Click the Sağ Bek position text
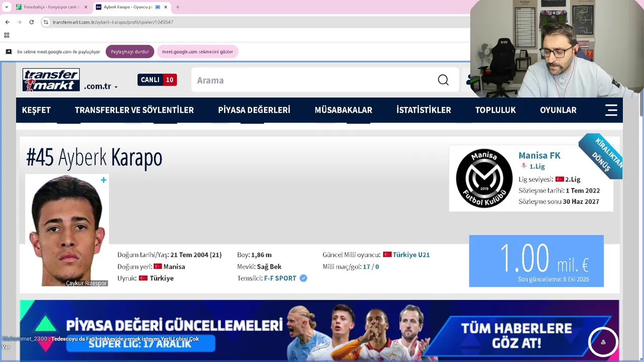The height and width of the screenshot is (362, 644). click(269, 267)
